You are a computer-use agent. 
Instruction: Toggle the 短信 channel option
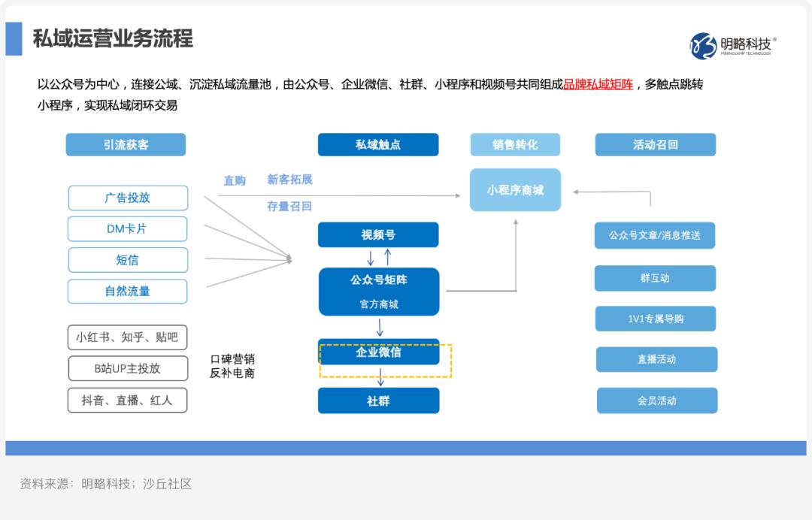pyautogui.click(x=127, y=260)
